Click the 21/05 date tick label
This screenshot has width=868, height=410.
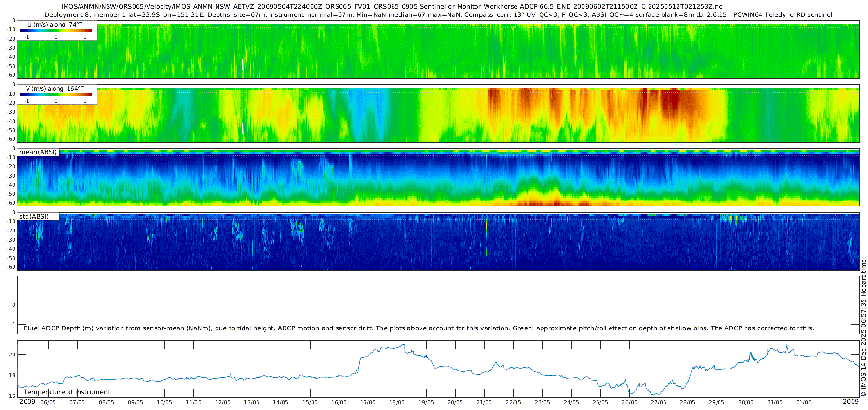tap(484, 402)
